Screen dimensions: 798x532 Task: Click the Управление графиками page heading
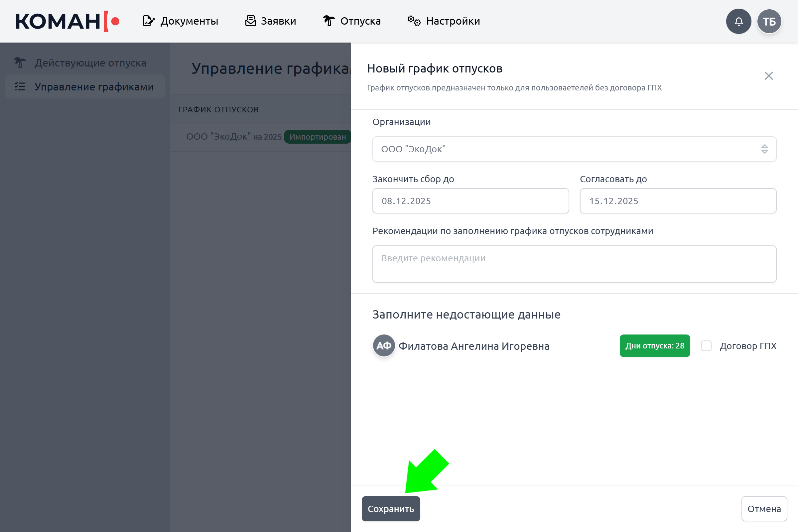pos(271,68)
